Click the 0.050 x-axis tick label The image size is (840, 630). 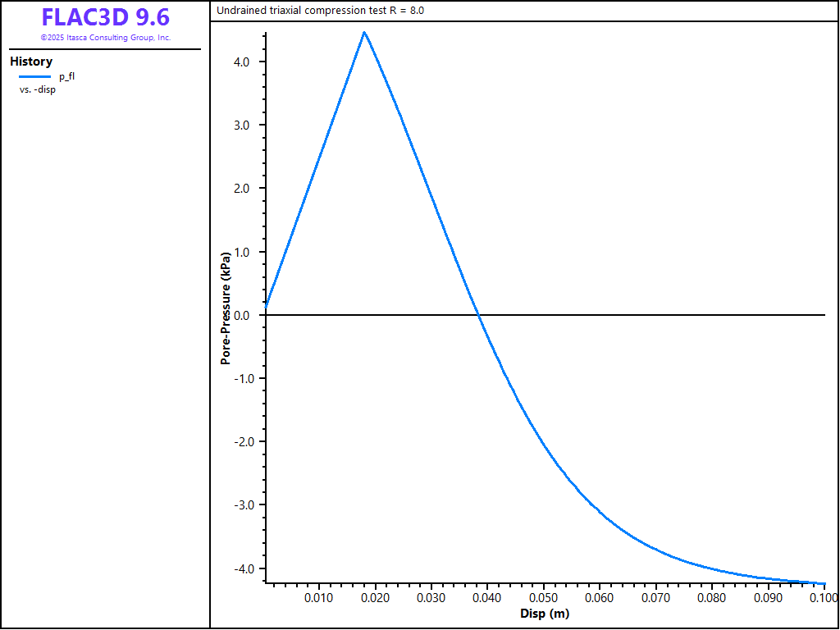(x=544, y=598)
